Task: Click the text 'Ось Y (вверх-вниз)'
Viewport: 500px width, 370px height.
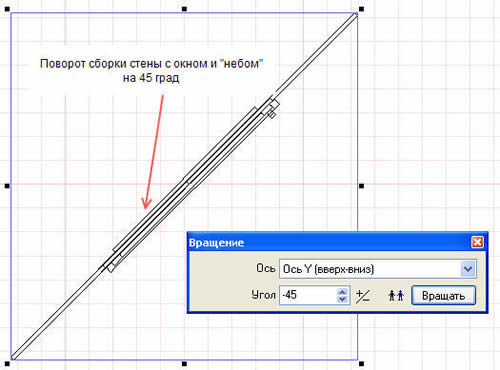Action: pyautogui.click(x=328, y=269)
